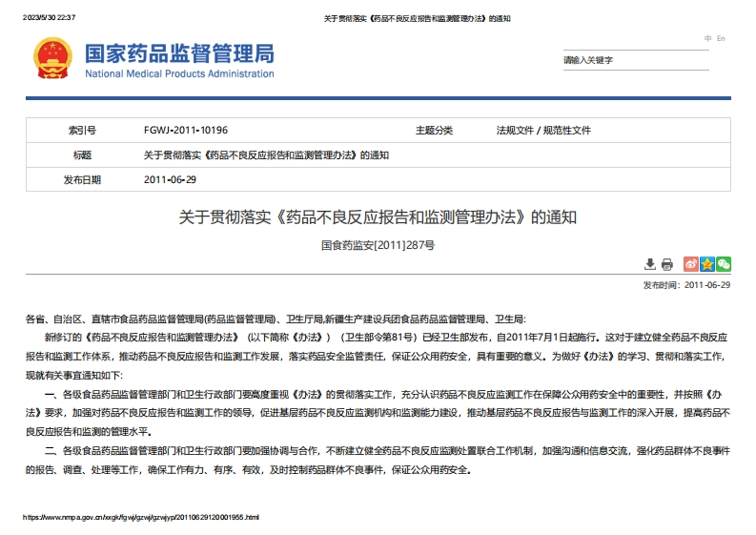Focus the 请输入关键字 search field
The width and height of the screenshot is (756, 535).
634,60
